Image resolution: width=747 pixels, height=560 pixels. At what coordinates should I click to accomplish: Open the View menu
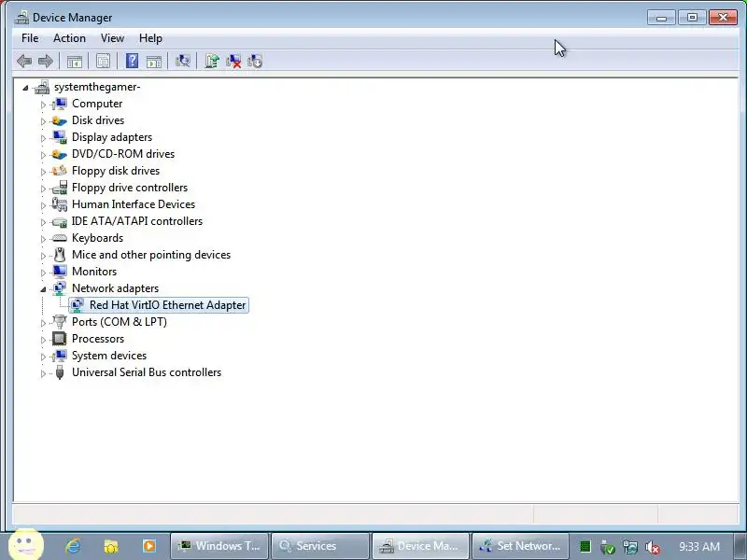[112, 38]
